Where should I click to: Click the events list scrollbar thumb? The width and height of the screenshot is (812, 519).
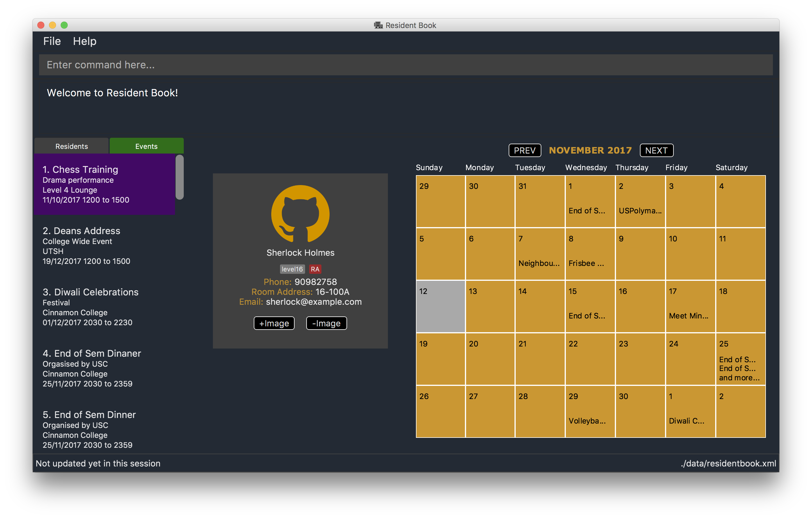(x=180, y=177)
